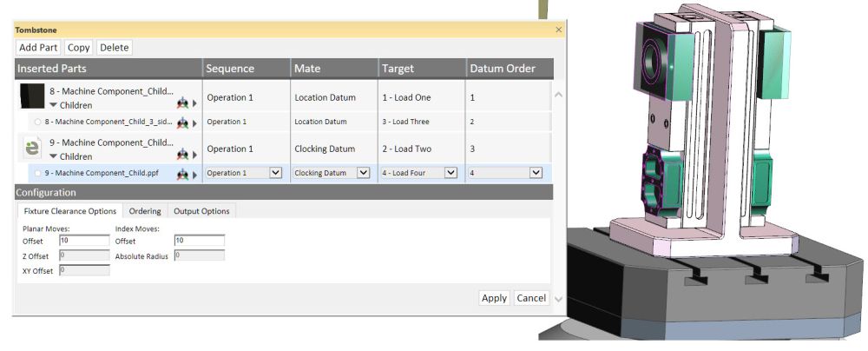This screenshot has height=351, width=868.
Task: Collapse Children under part 8
Action: tap(53, 105)
